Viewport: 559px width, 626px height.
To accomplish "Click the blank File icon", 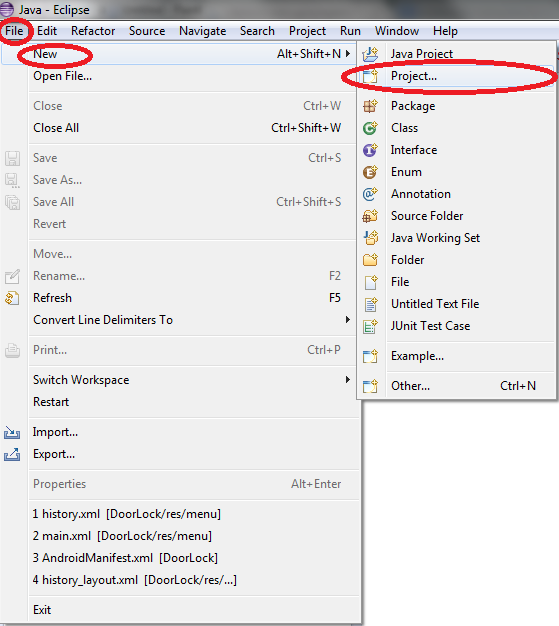I will [371, 282].
